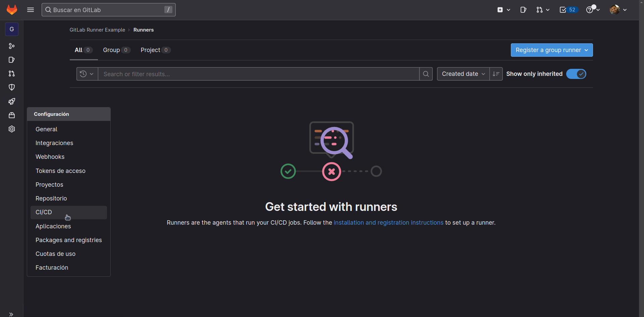644x317 pixels.
Task: Open the user avatar menu
Action: tap(618, 10)
